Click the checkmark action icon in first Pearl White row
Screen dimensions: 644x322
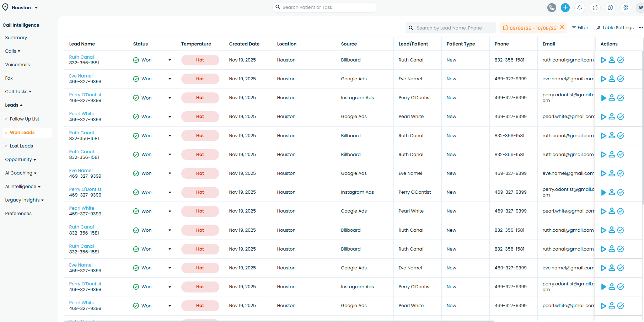point(621,117)
